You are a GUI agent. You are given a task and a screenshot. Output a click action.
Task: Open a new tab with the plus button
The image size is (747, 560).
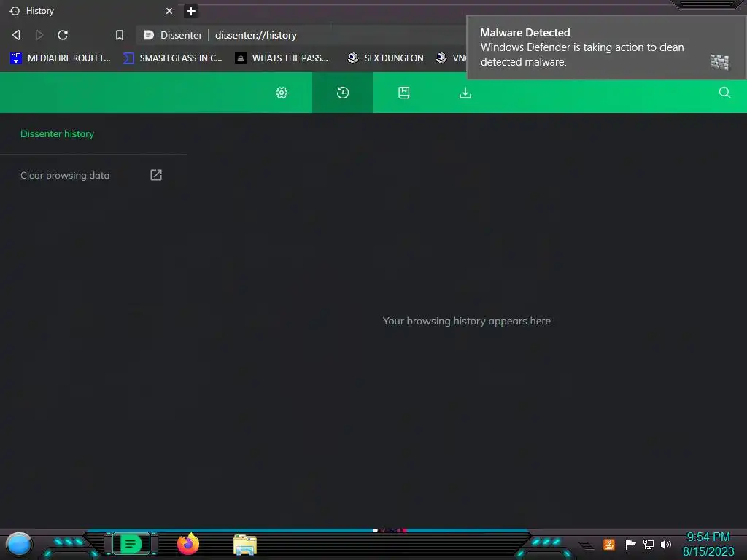pos(191,11)
